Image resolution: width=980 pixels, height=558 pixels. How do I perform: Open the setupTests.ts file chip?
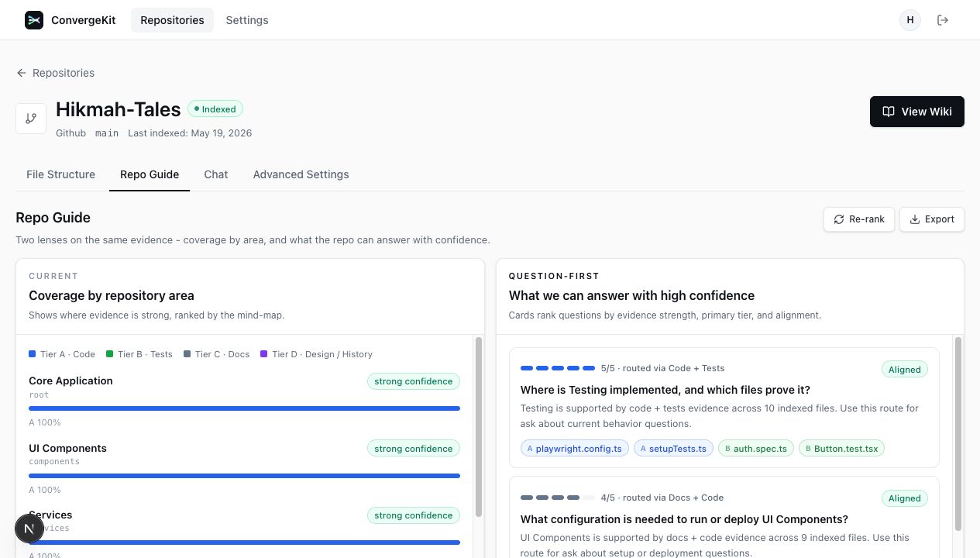click(x=673, y=448)
